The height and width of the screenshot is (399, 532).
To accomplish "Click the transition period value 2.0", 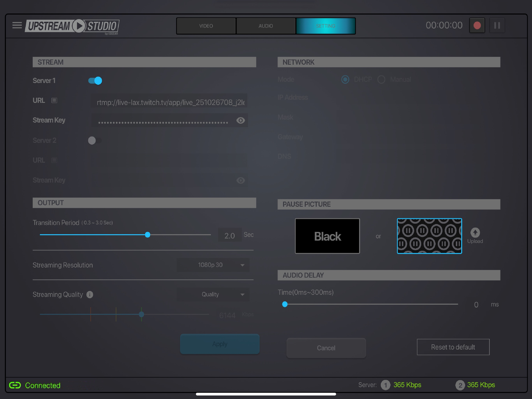I will (230, 236).
